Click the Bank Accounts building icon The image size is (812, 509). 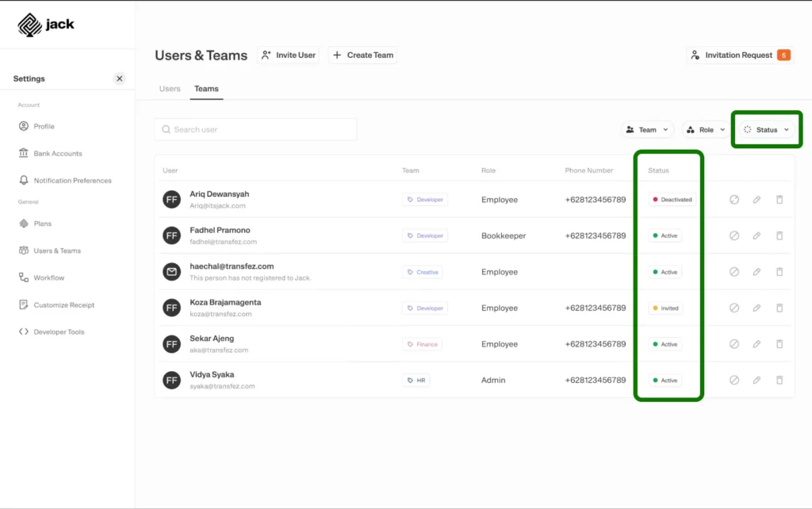[23, 153]
